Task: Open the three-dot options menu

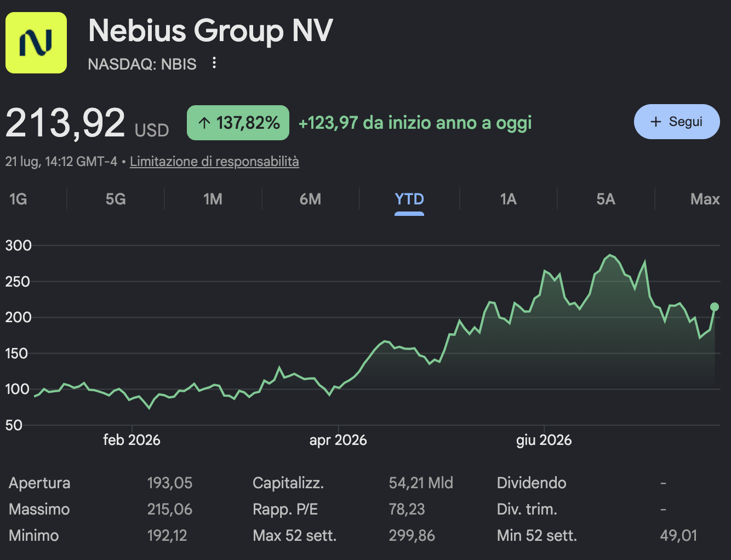Action: [x=214, y=63]
